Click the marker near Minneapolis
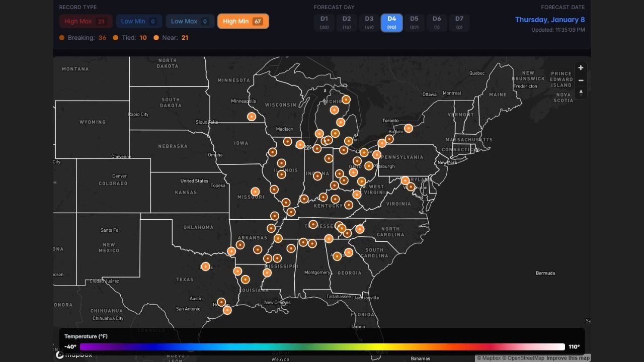This screenshot has height=362, width=644. (252, 116)
